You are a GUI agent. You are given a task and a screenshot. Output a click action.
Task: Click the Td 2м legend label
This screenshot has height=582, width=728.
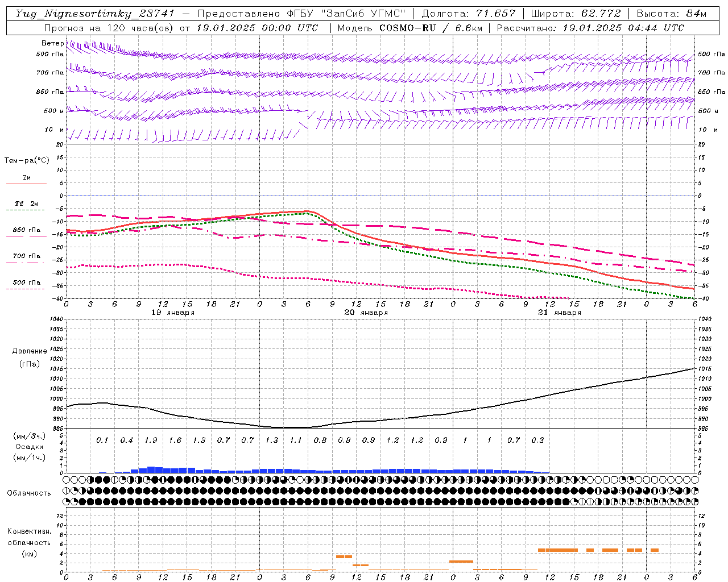tap(26, 203)
